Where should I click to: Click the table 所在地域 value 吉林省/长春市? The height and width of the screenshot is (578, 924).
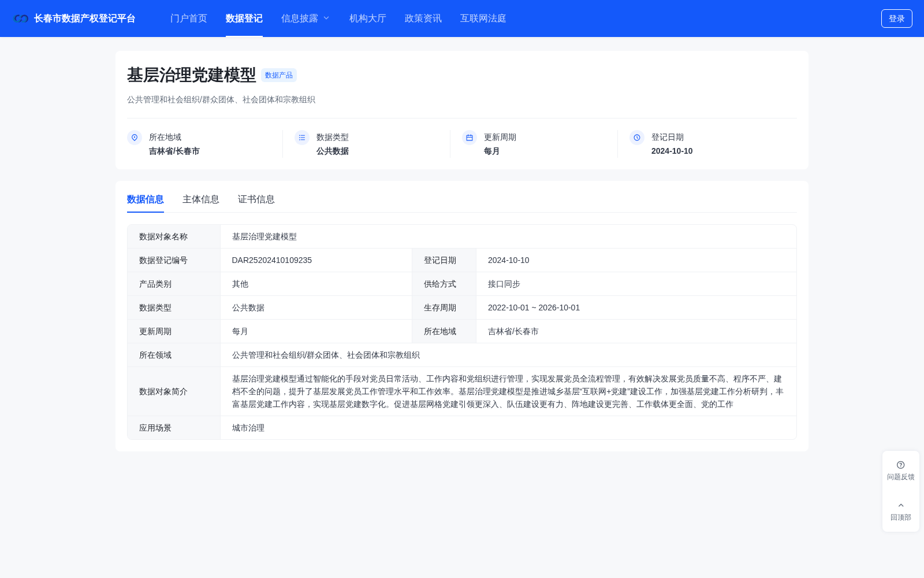tap(513, 331)
